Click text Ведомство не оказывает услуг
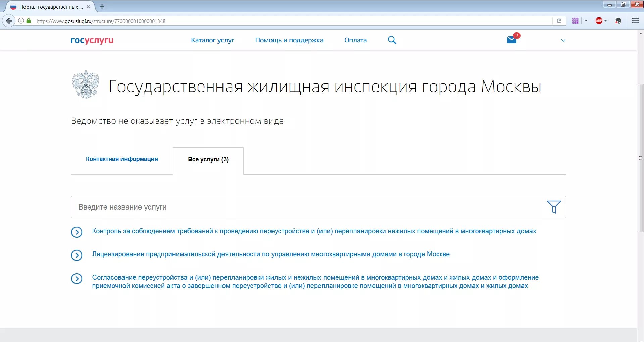The image size is (644, 342). 177,121
